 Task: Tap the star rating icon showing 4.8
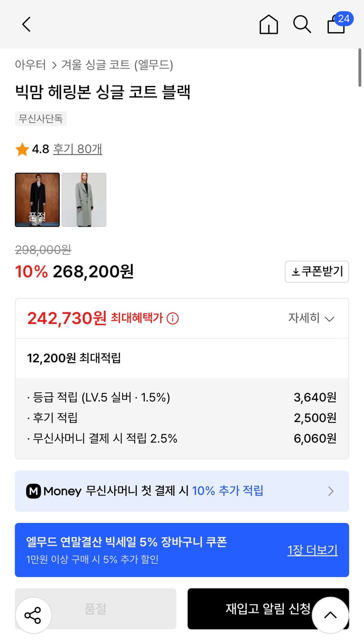pyautogui.click(x=22, y=149)
